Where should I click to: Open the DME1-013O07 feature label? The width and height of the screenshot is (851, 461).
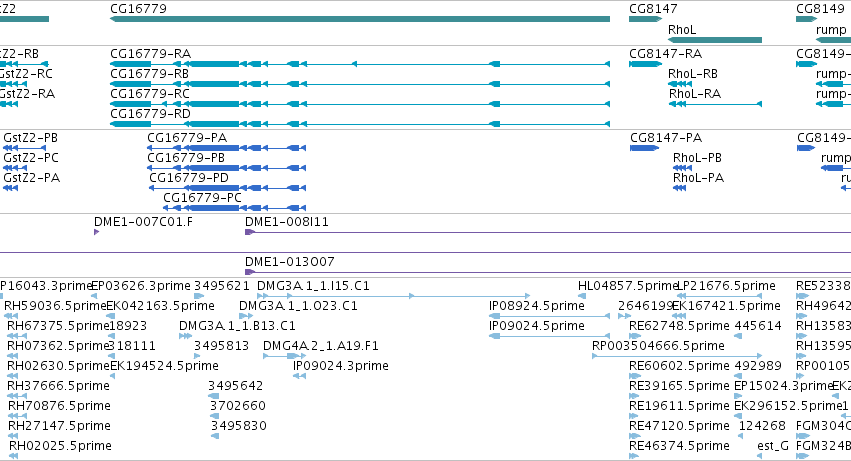point(289,262)
